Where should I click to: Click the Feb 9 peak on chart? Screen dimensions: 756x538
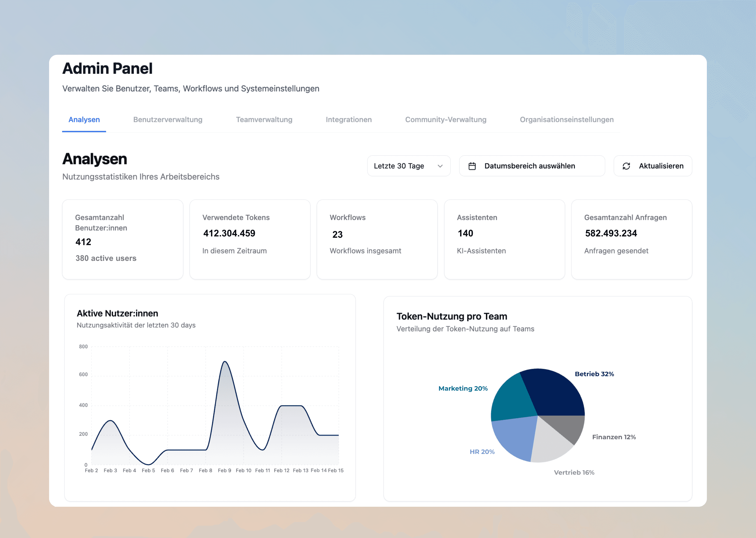tap(225, 362)
